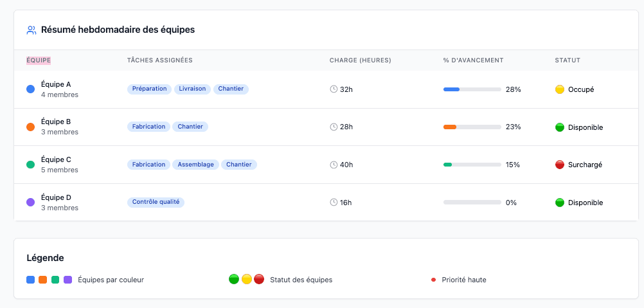
Task: Click Équipe B's green Disponible status dot
Action: click(559, 127)
